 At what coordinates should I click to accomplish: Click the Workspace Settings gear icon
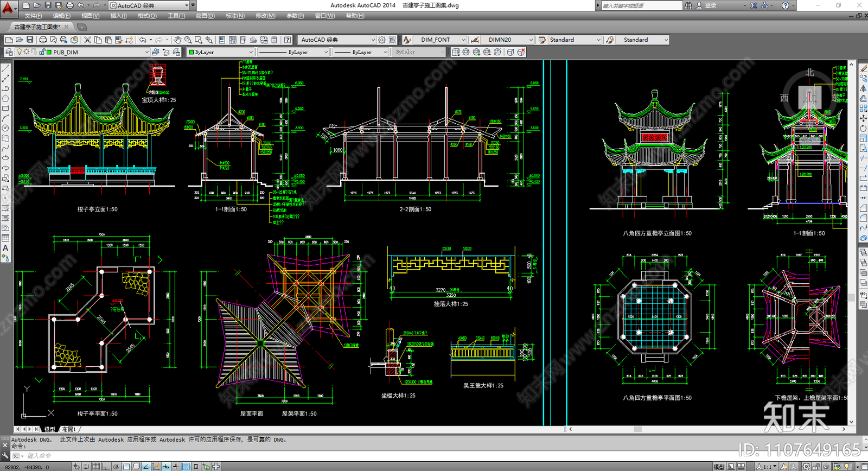[x=382, y=40]
